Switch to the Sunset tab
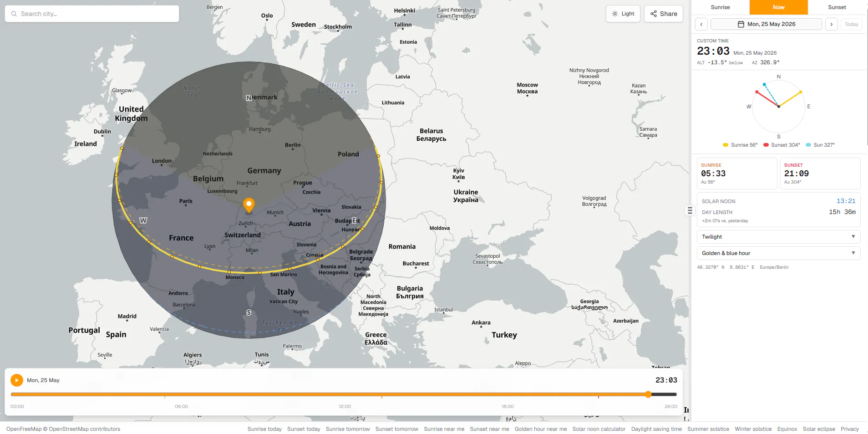The width and height of the screenshot is (868, 434). (x=837, y=7)
